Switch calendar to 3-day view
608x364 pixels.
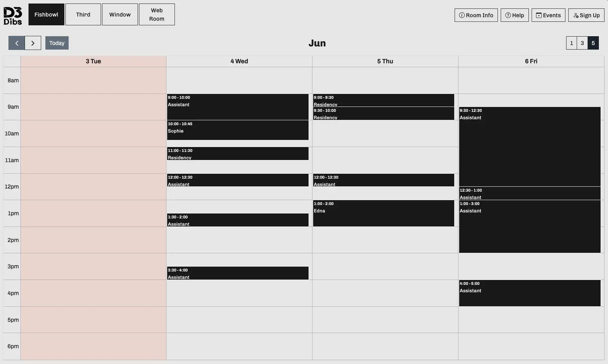pos(582,43)
